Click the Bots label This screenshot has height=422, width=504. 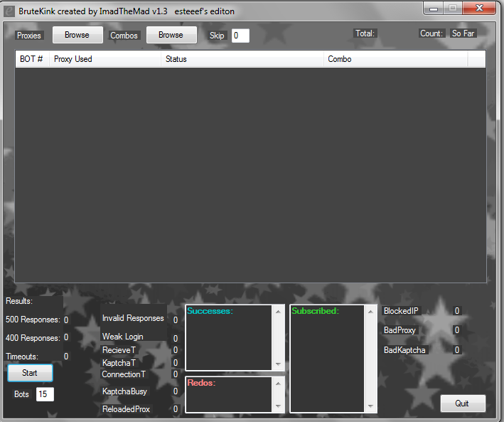point(21,394)
